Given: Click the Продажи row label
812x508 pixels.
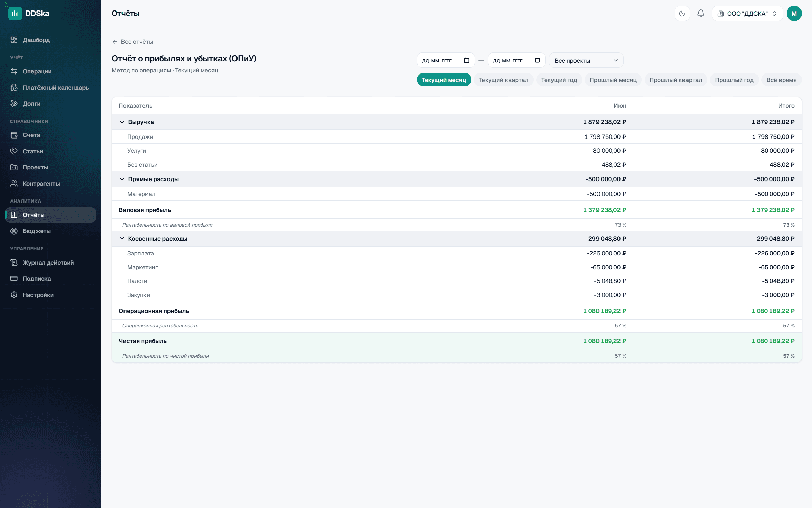Looking at the screenshot, I should point(140,137).
